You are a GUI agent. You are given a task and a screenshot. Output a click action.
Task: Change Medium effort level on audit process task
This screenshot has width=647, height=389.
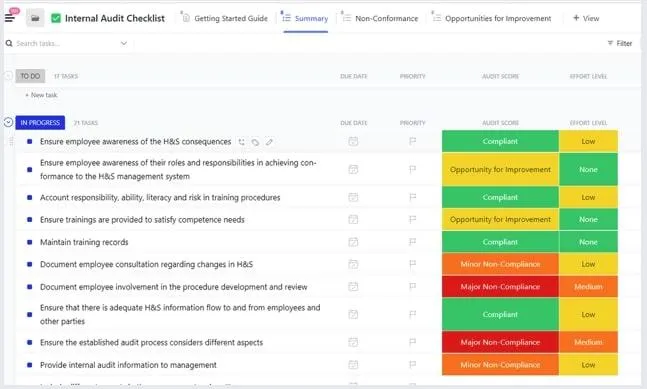coord(588,342)
